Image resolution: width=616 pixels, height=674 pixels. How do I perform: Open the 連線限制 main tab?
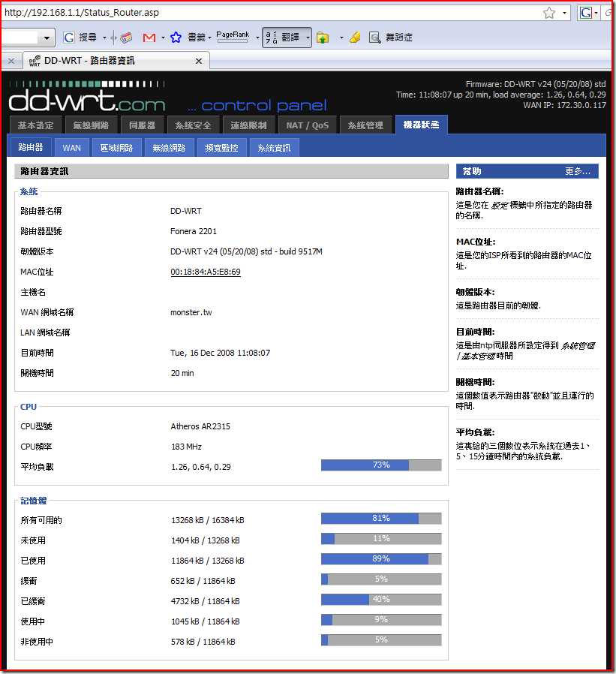pos(248,125)
